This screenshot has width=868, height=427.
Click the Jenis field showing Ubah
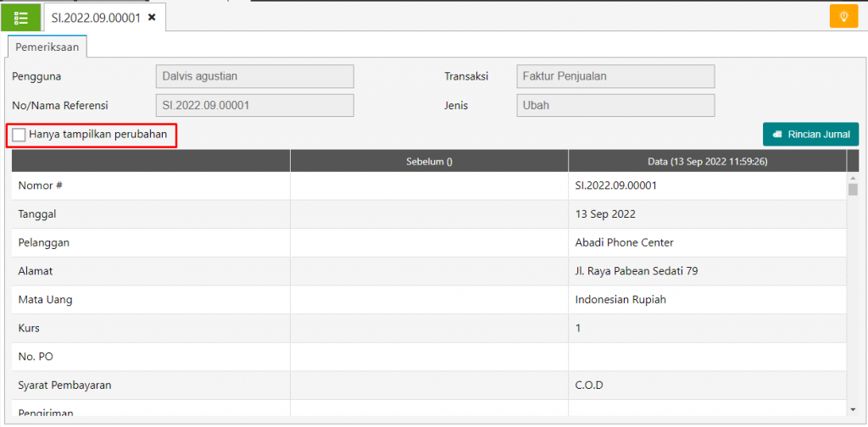[615, 105]
